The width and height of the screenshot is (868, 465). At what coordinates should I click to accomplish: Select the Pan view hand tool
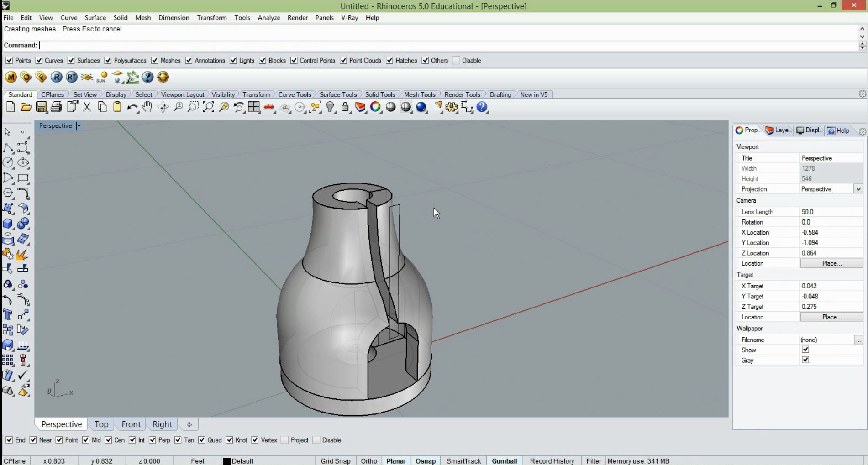(x=147, y=107)
